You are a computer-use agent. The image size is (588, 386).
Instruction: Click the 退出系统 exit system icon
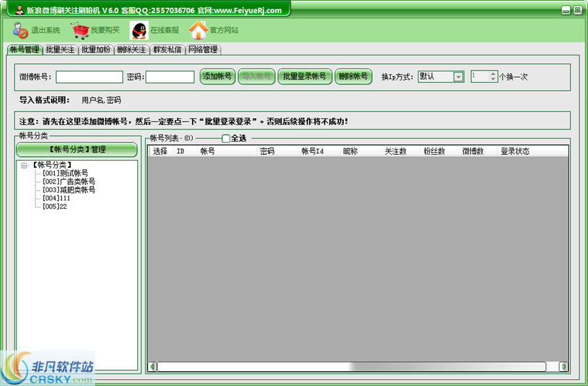click(20, 30)
